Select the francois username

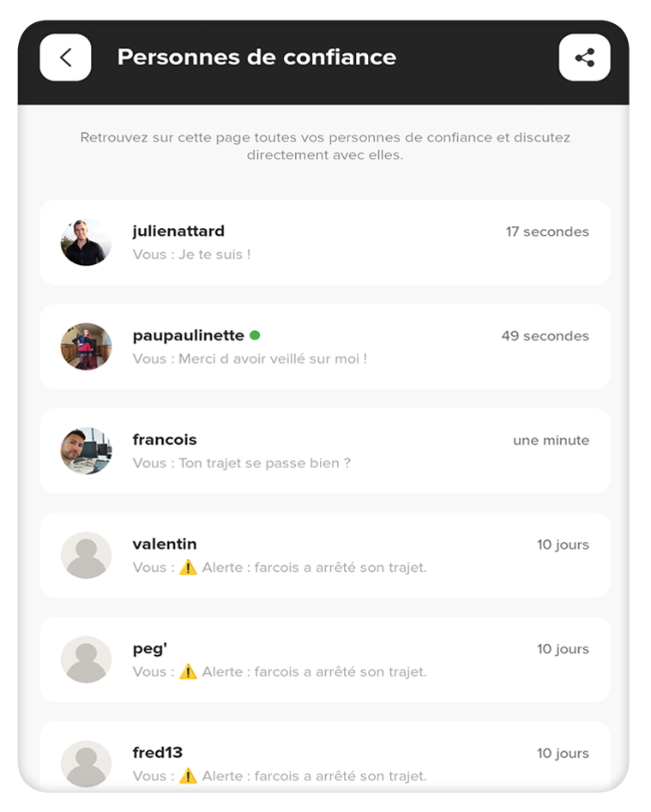point(165,440)
